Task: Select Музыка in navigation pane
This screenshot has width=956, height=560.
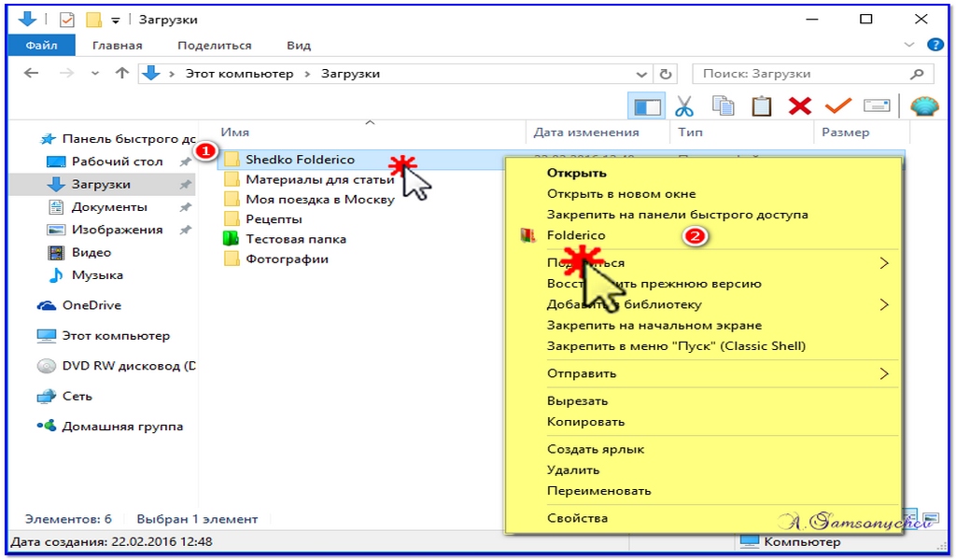Action: click(85, 274)
